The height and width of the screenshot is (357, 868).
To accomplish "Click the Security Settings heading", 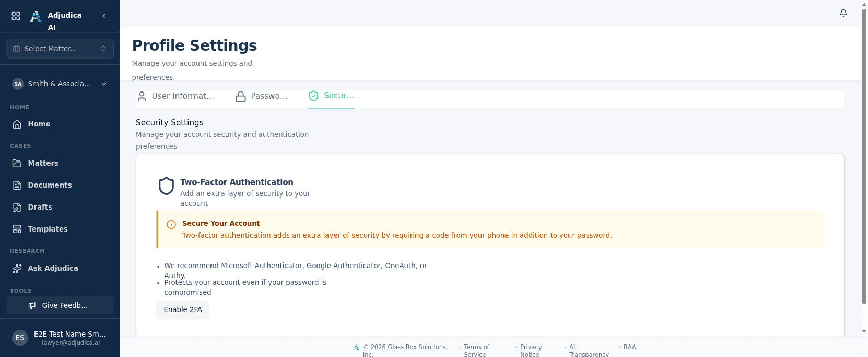I will (170, 122).
